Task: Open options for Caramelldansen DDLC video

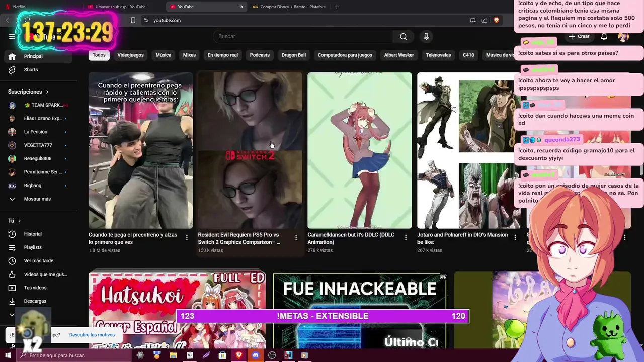Action: [406, 237]
